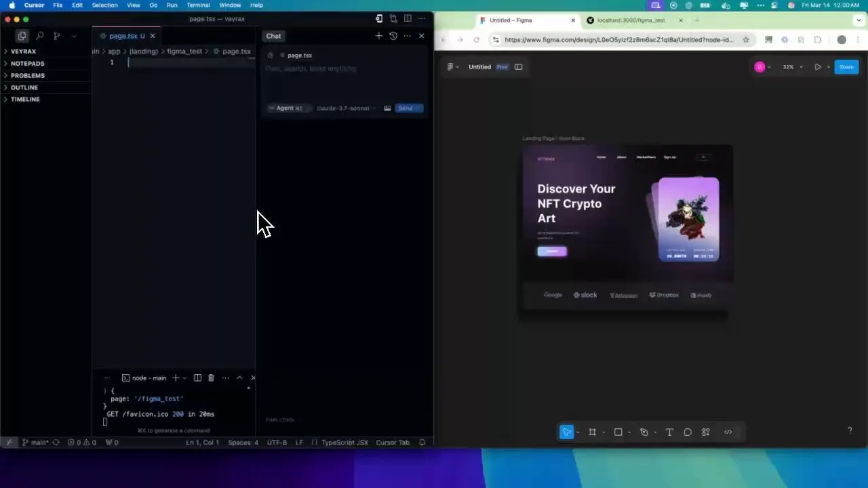Select the Rectangle shape tool
The image size is (868, 488).
(x=618, y=432)
